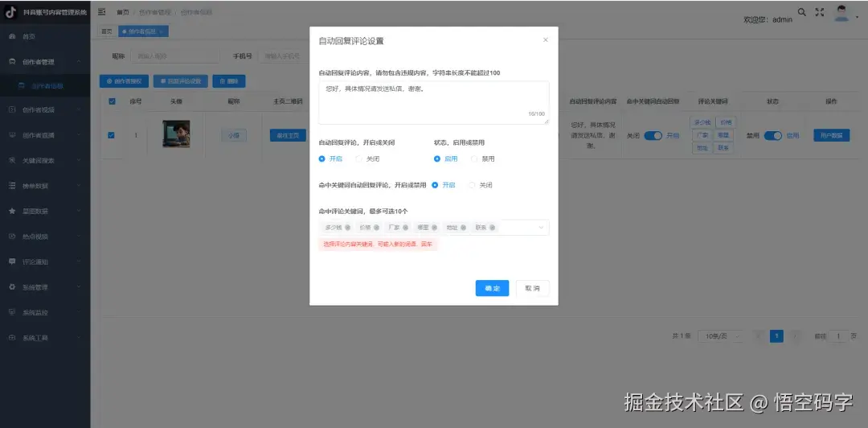The width and height of the screenshot is (868, 428).
Task: Select the 禁用 status radio
Action: [x=474, y=159]
